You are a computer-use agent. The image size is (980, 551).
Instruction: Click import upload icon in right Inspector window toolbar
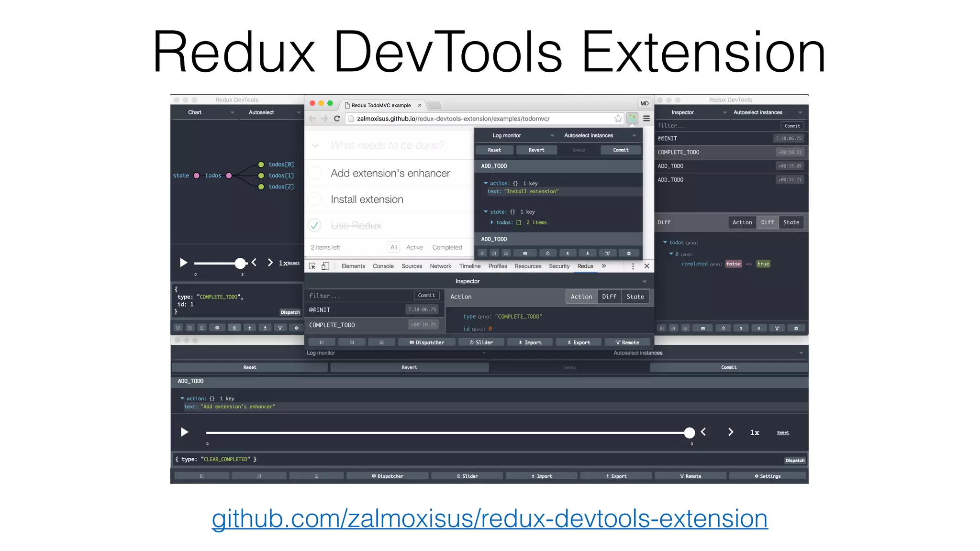click(741, 328)
